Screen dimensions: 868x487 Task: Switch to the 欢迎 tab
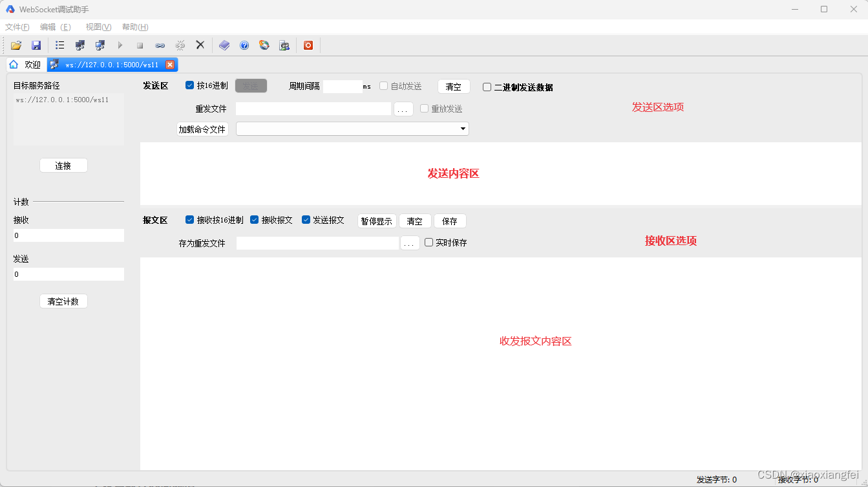25,64
